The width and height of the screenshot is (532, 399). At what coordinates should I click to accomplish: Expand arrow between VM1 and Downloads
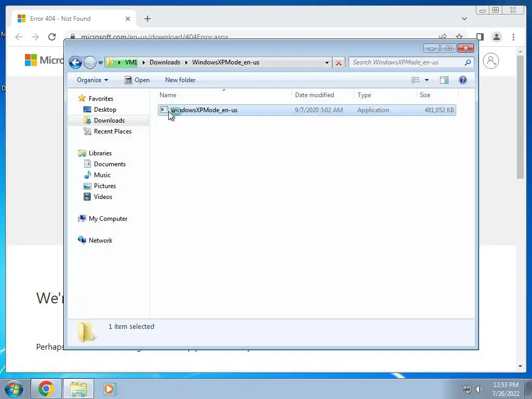pos(143,62)
